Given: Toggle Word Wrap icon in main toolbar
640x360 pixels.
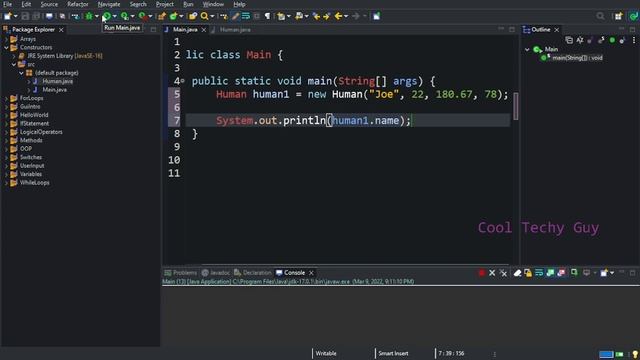Looking at the screenshot, I should pyautogui.click(x=246, y=16).
